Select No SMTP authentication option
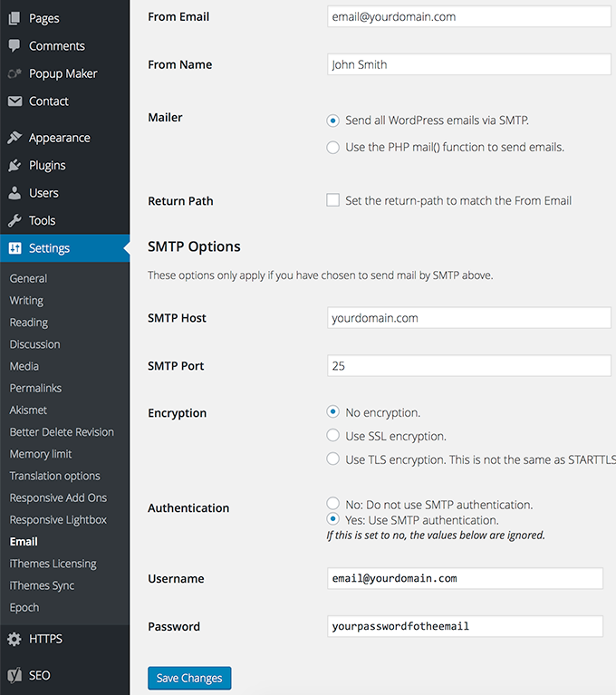This screenshot has width=616, height=695. point(332,504)
